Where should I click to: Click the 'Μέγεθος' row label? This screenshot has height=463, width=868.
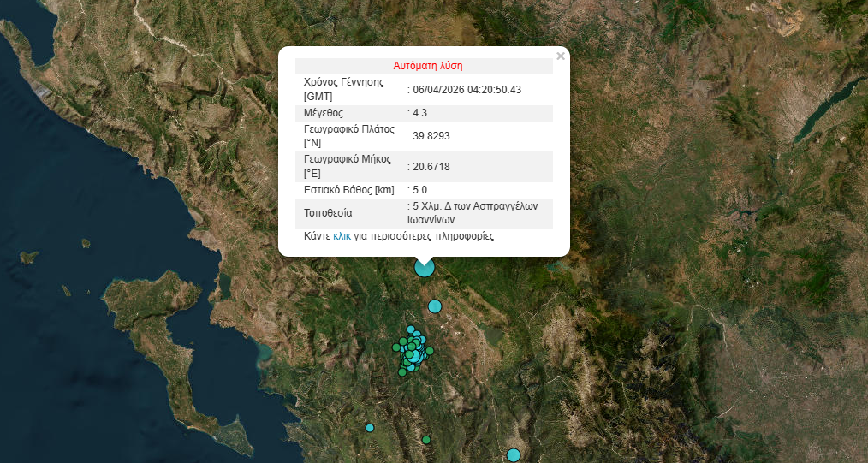coord(324,113)
